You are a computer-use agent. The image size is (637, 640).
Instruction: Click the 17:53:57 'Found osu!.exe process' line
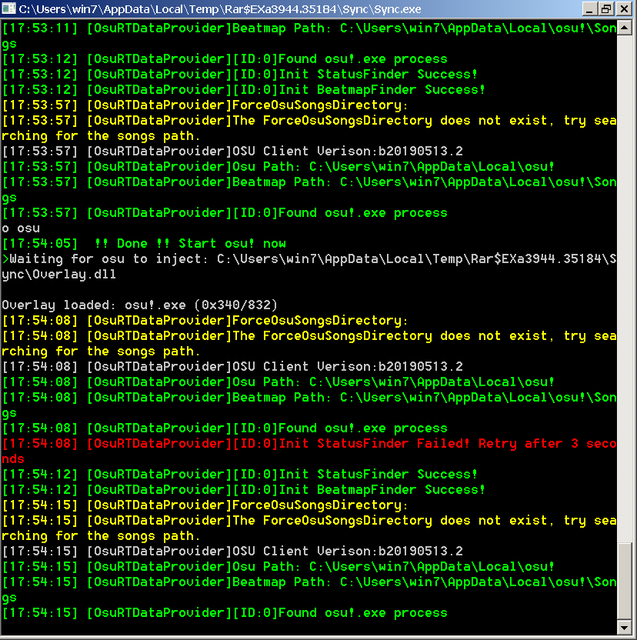tap(224, 213)
